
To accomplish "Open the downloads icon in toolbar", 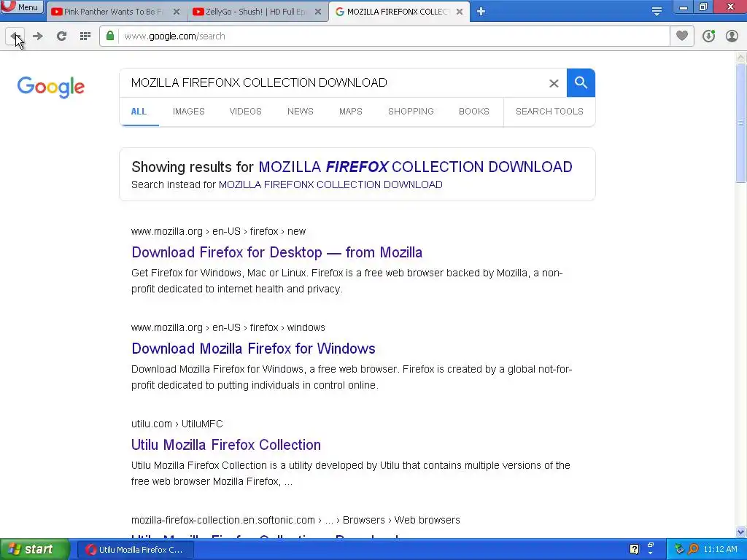I will (708, 36).
